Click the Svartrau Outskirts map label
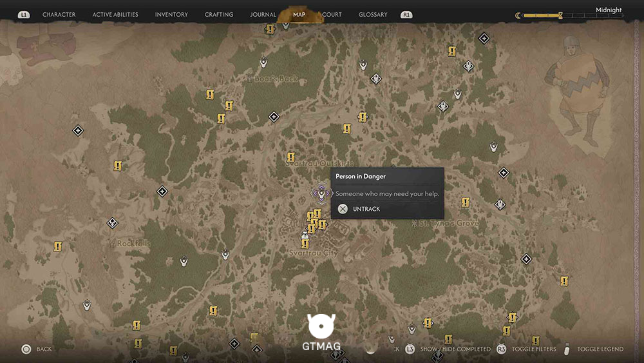This screenshot has width=644, height=363. click(319, 164)
